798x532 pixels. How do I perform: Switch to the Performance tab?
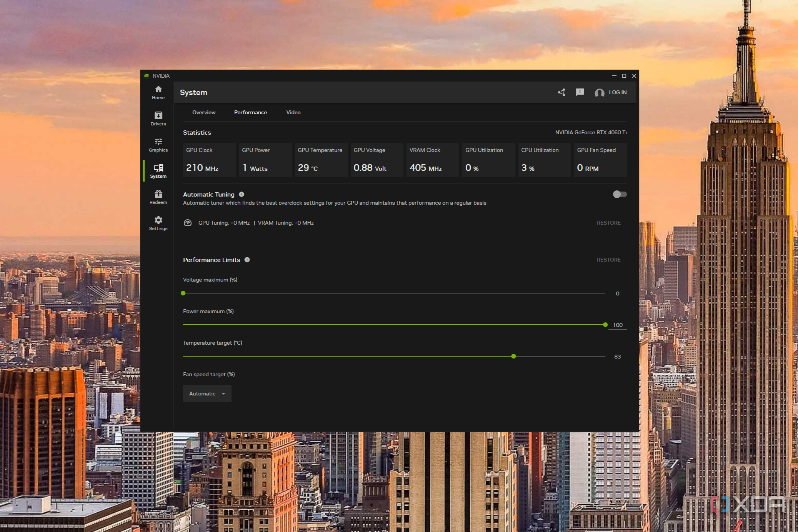(250, 112)
